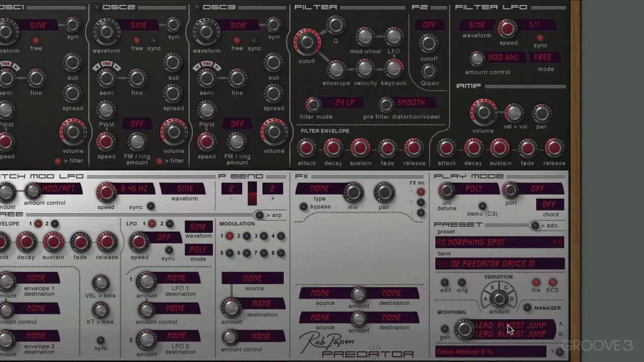Toggle OSC3 sync LED
Image resolution: width=644 pixels, height=362 pixels.
pos(254,40)
